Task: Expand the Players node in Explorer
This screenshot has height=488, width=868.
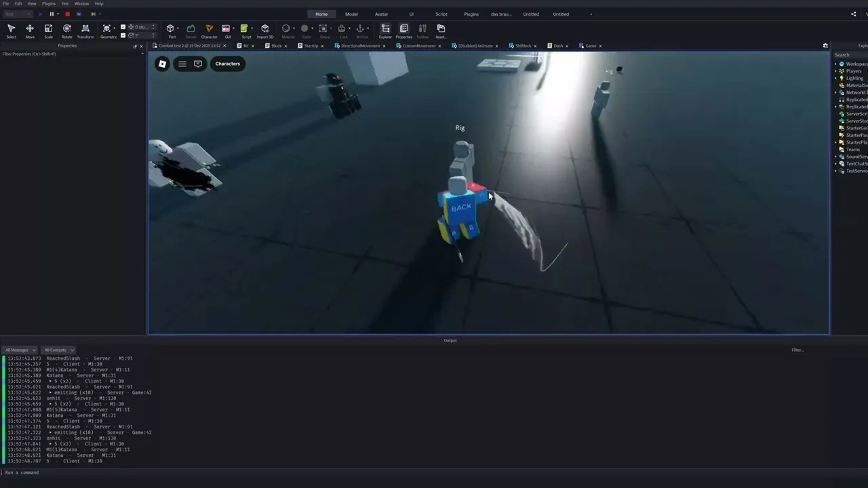Action: pos(836,71)
